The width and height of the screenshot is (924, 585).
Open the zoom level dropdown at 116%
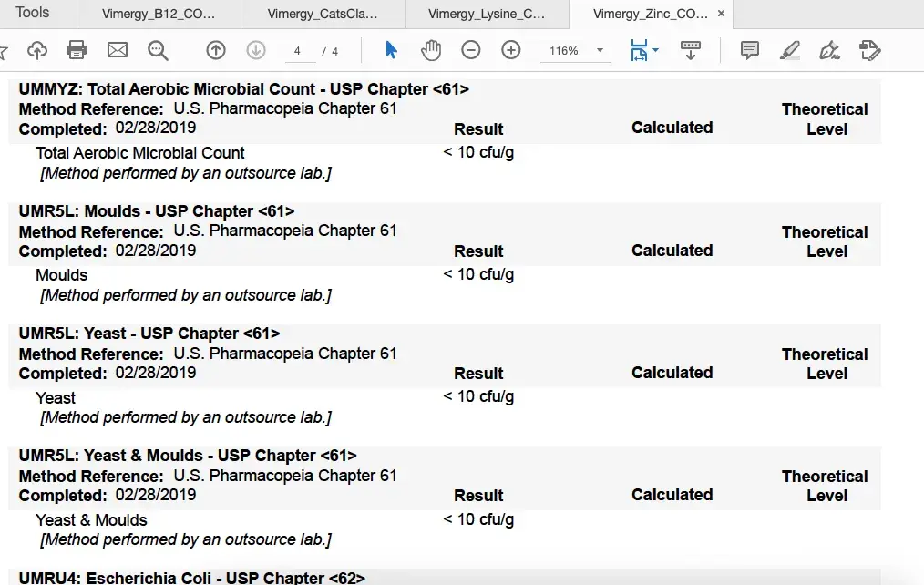tap(601, 51)
